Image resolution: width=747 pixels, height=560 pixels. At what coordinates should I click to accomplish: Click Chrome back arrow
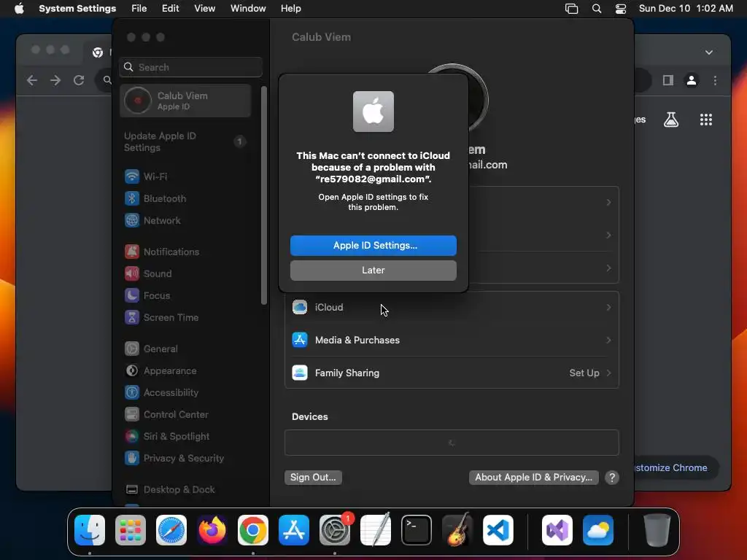point(32,80)
